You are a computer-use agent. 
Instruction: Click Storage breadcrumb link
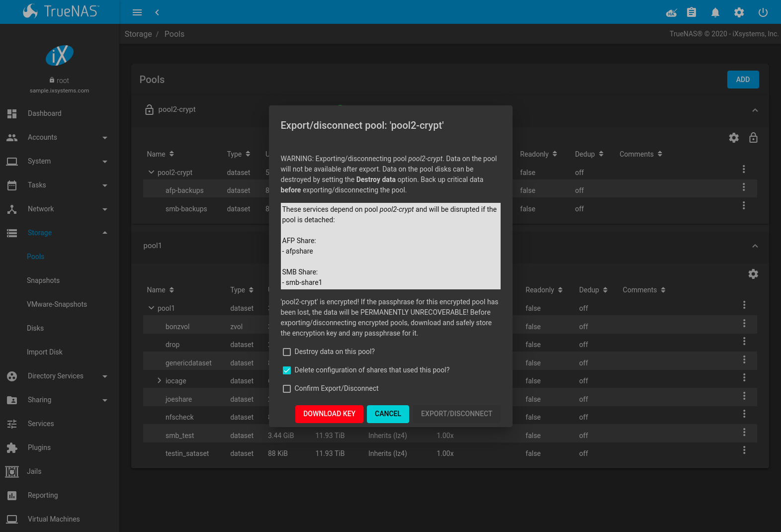138,34
